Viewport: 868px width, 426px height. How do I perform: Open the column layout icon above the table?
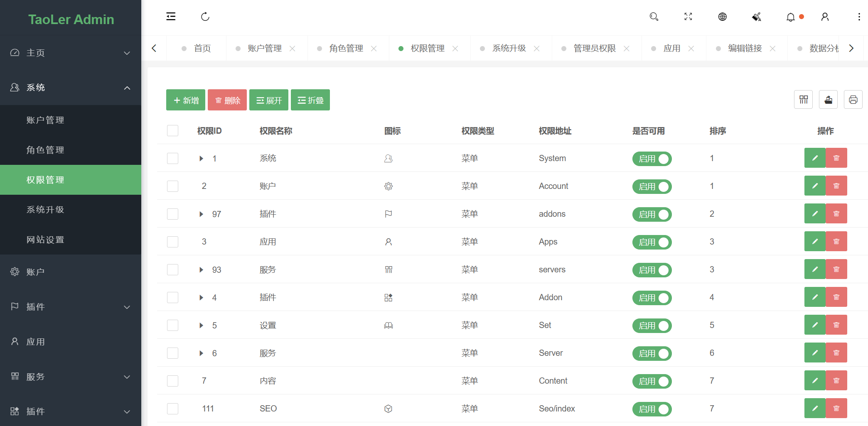(803, 100)
